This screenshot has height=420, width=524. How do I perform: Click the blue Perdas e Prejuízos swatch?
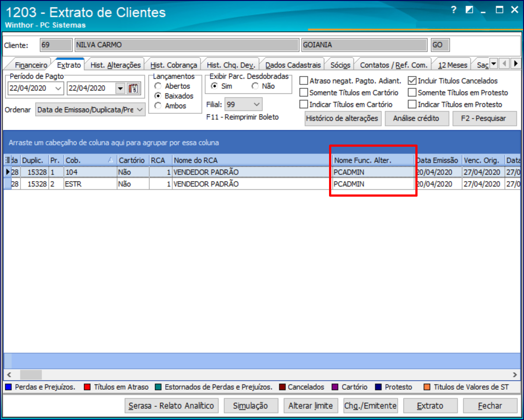pos(9,387)
